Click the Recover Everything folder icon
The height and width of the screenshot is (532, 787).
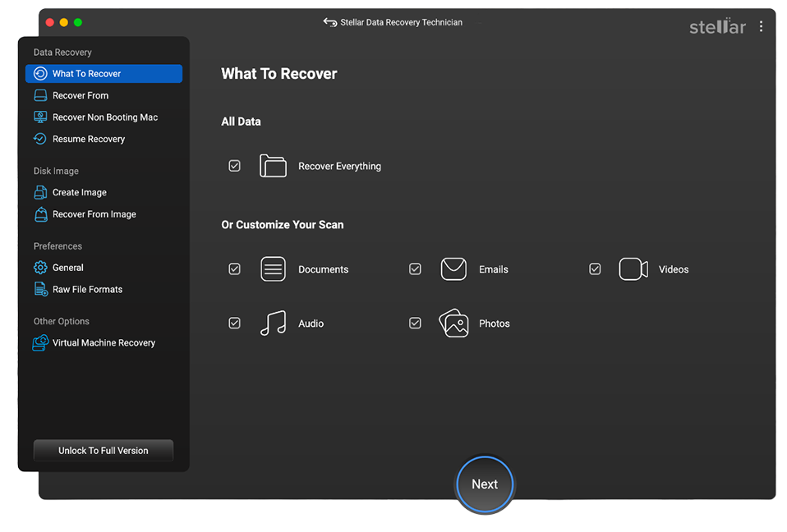(273, 166)
